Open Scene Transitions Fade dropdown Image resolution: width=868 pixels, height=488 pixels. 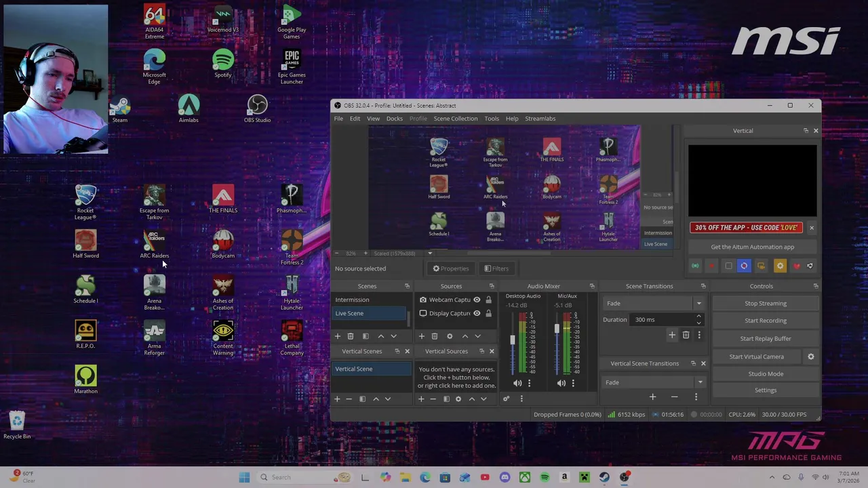654,303
